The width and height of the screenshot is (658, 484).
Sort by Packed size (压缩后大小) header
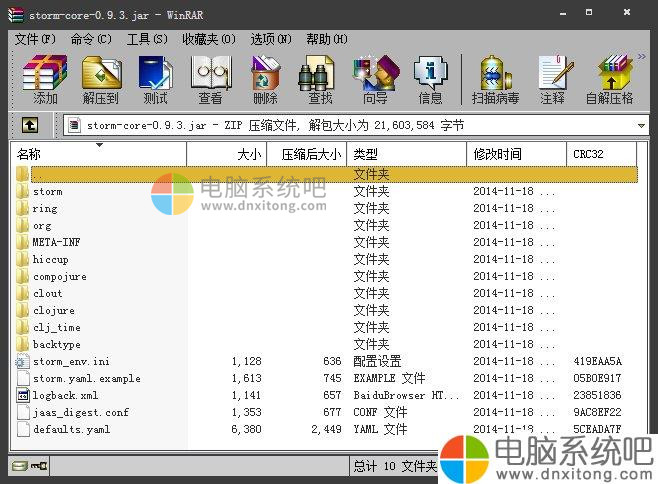tap(307, 154)
